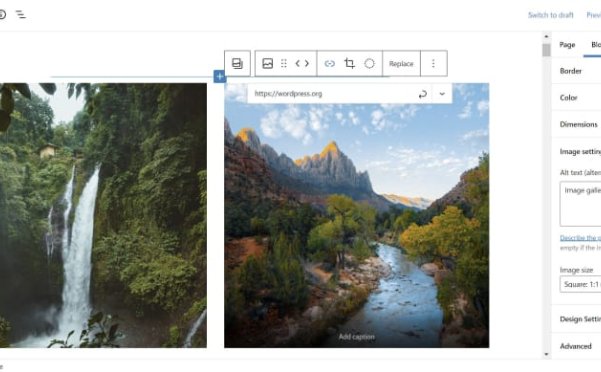Click Replace in the block toolbar

tap(401, 64)
